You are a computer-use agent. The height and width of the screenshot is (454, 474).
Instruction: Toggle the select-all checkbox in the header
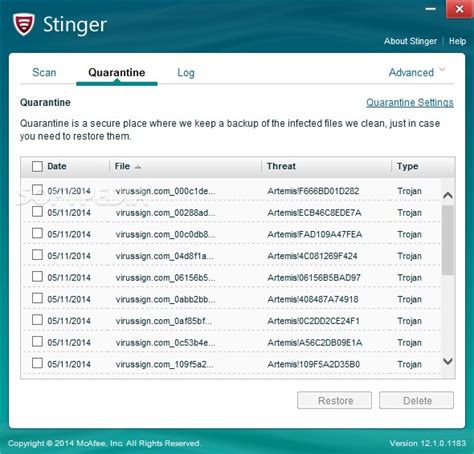[37, 166]
